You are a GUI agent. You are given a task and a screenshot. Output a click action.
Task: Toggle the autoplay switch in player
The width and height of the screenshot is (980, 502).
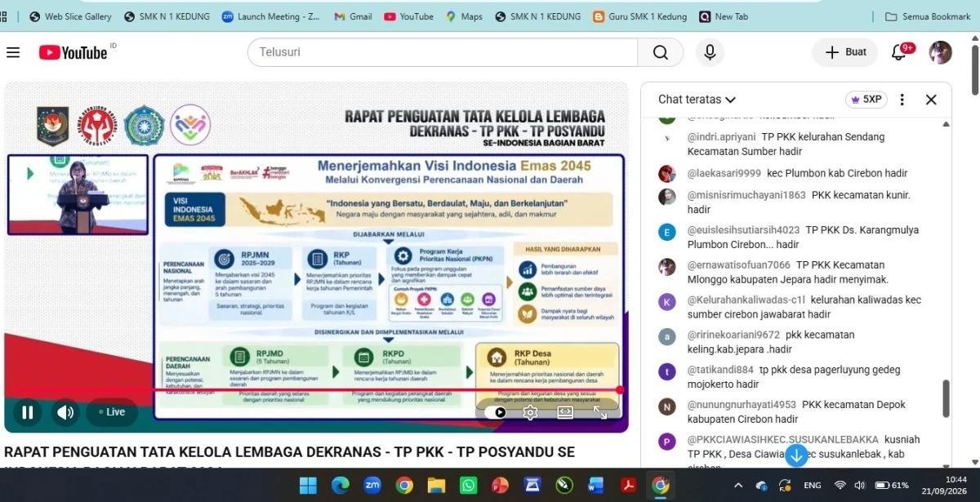pyautogui.click(x=496, y=412)
